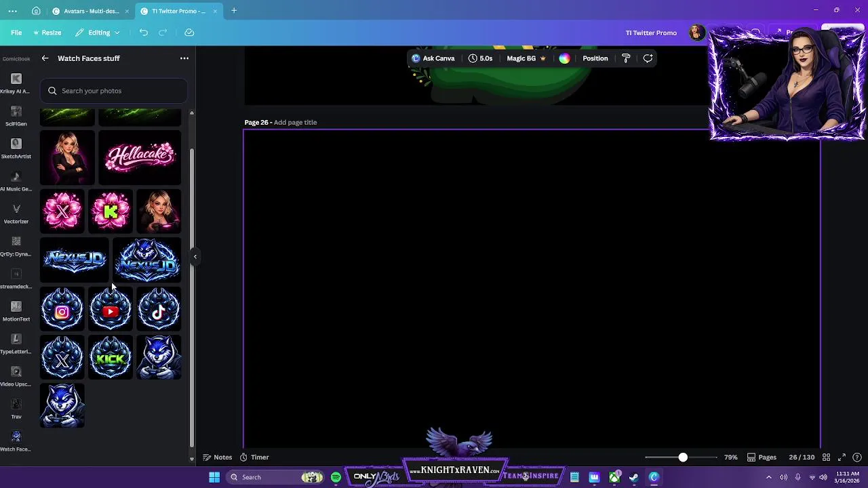The width and height of the screenshot is (868, 488).
Task: Open the SketchArtist app
Action: tap(16, 148)
